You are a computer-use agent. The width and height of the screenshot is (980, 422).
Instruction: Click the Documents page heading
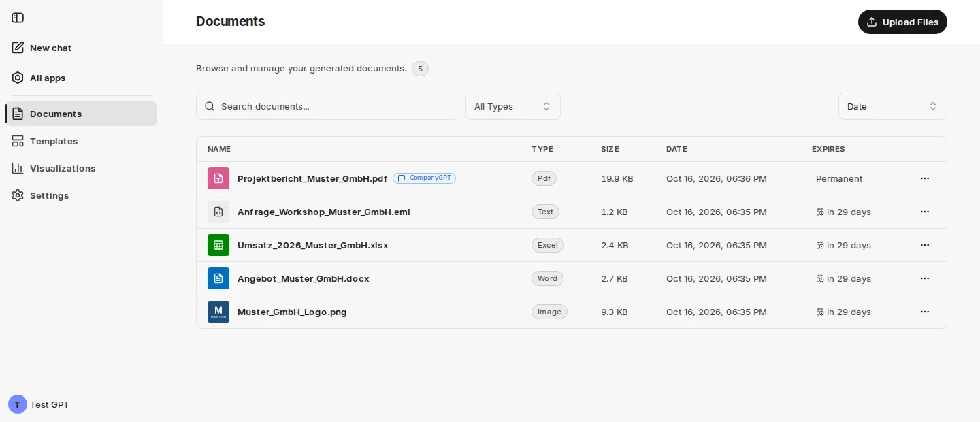(231, 21)
